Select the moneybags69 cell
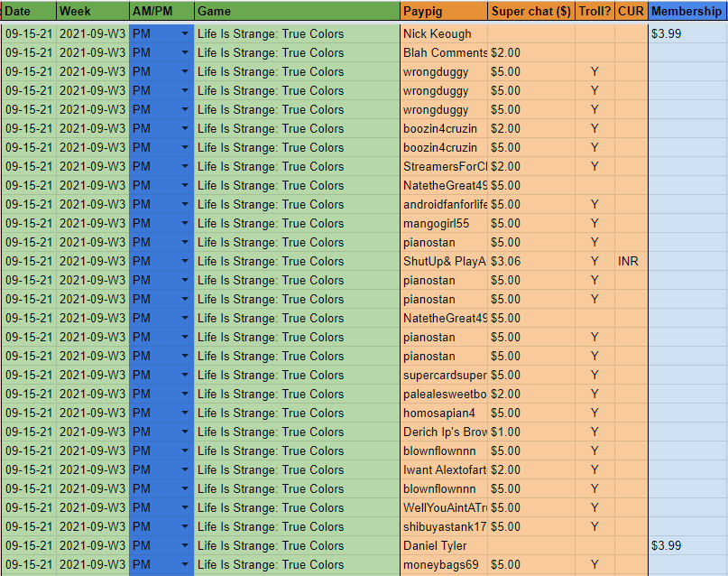The width and height of the screenshot is (728, 576). tap(444, 565)
